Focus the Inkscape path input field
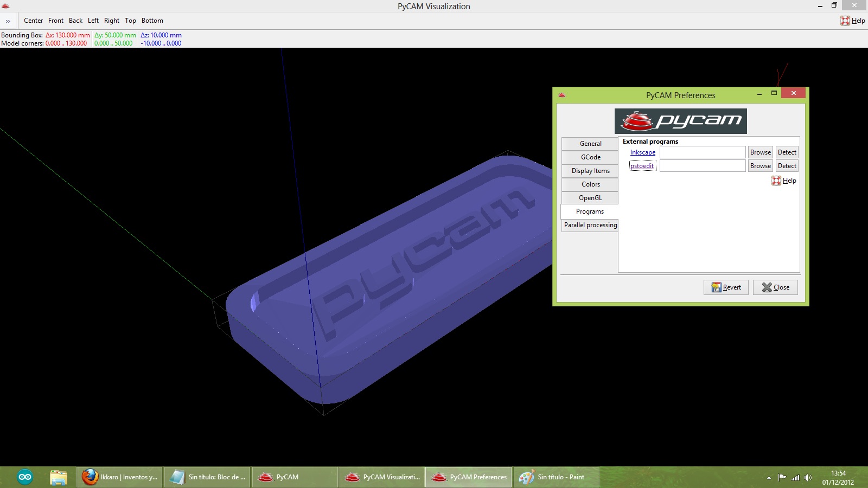The height and width of the screenshot is (488, 868). [703, 152]
